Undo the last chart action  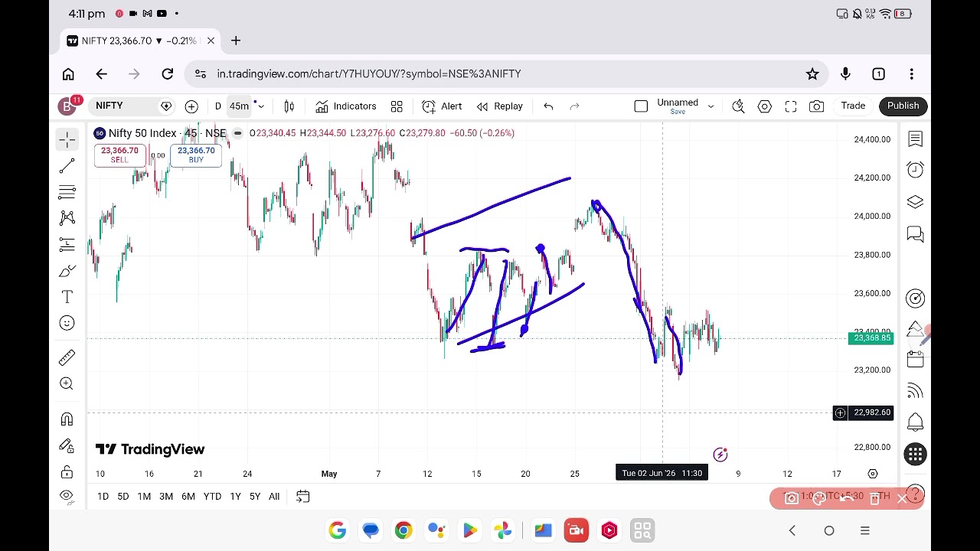[x=548, y=106]
